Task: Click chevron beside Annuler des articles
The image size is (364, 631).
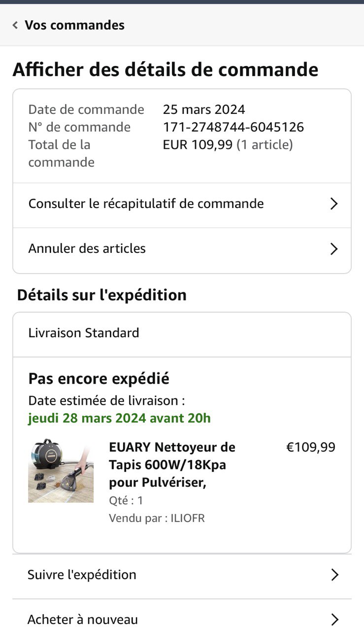Action: [x=334, y=249]
